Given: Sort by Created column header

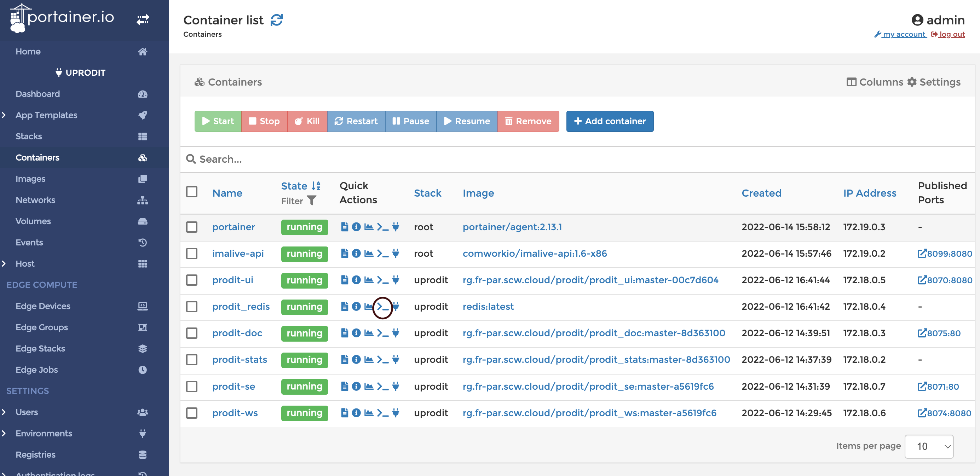Looking at the screenshot, I should coord(761,193).
